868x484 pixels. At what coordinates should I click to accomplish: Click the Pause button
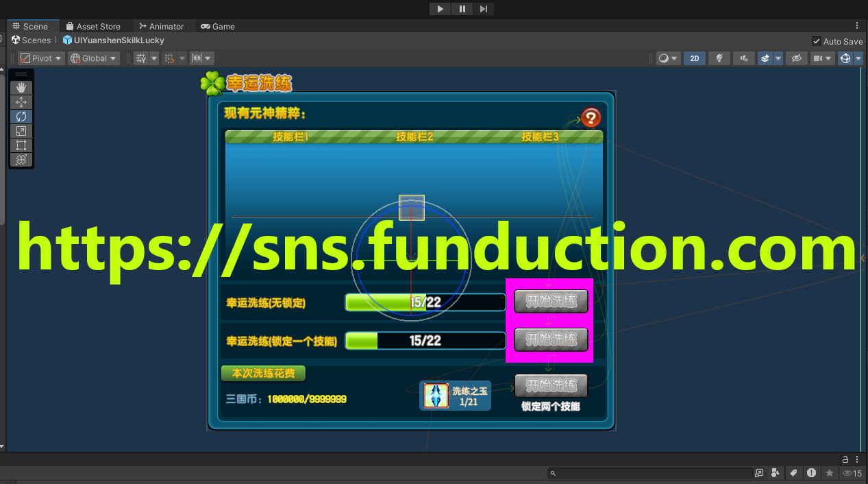coord(462,9)
